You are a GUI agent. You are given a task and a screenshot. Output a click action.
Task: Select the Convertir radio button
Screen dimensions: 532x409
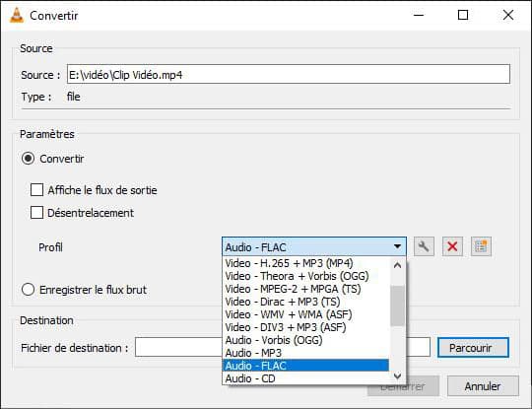click(28, 159)
